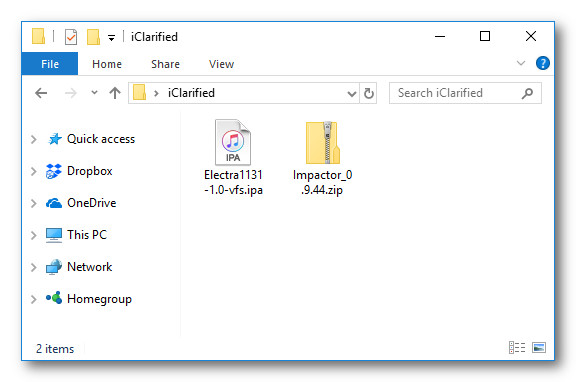Switch to Large icons view in status bar
Viewport: 576px width, 382px height.
[x=539, y=347]
